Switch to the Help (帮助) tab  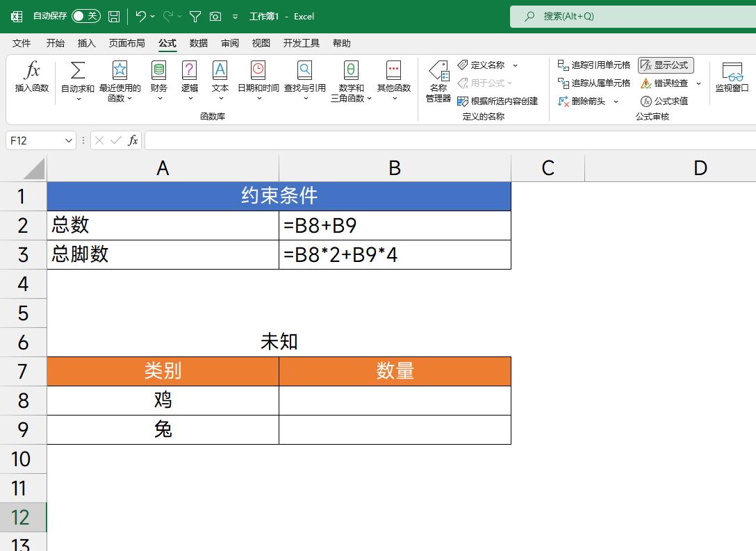point(341,43)
